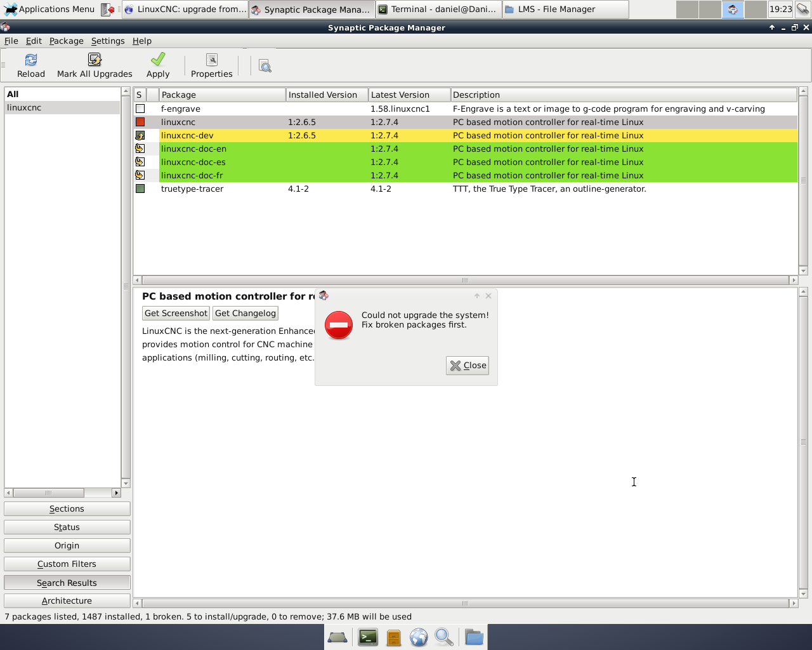Click show desktop icon in dock
Image resolution: width=812 pixels, height=650 pixels.
[x=337, y=637]
